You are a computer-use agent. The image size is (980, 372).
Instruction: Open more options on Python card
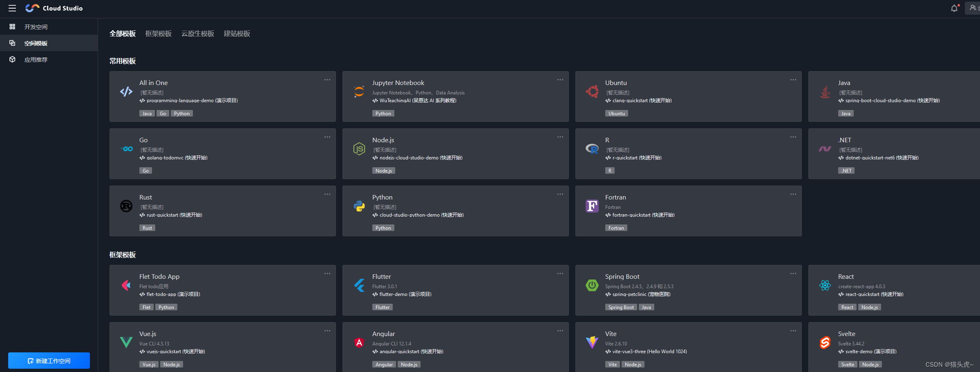click(560, 194)
